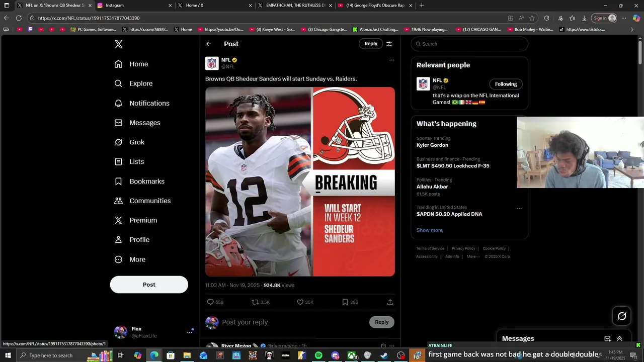This screenshot has width=644, height=362.
Task: Open options for the $APDN trend
Action: [x=519, y=209]
